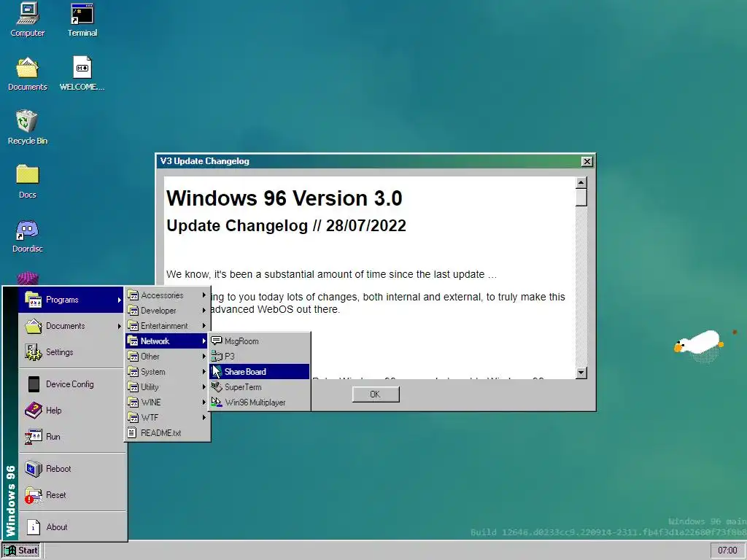
Task: Click the MsgRoom chat icon
Action: tap(216, 341)
